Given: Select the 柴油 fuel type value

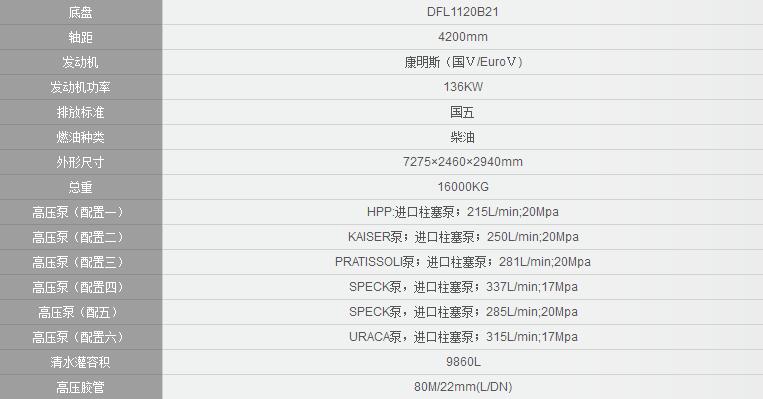Looking at the screenshot, I should (x=463, y=137).
